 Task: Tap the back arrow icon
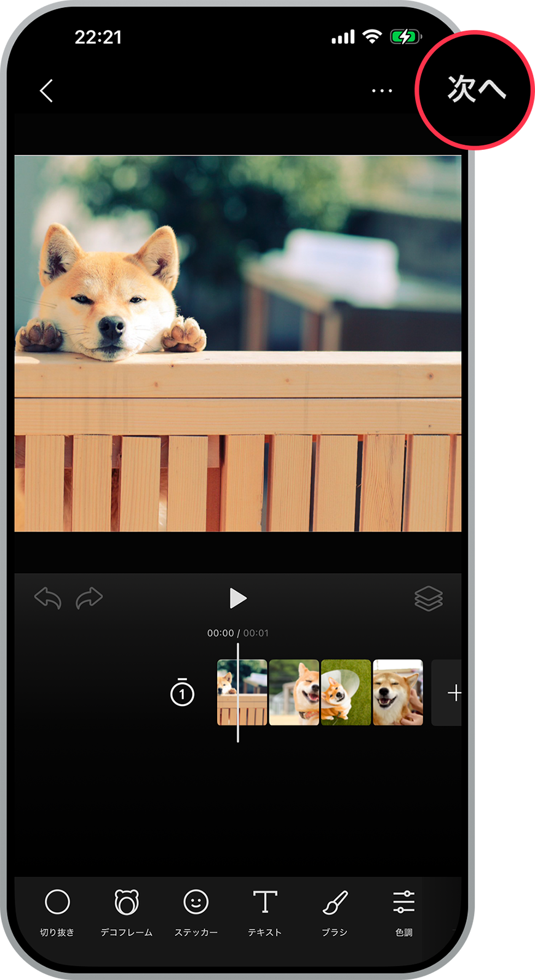[x=47, y=90]
